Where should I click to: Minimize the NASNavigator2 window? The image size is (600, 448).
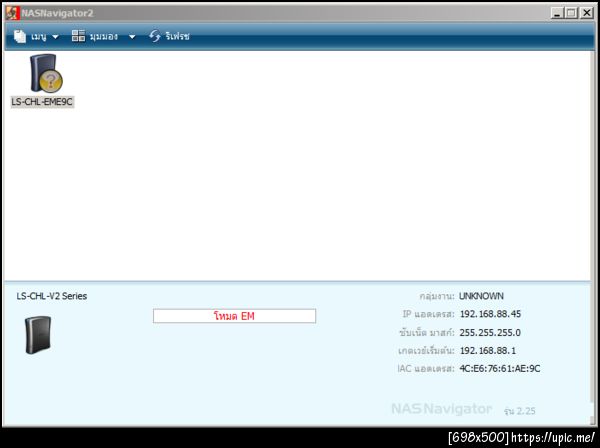558,13
